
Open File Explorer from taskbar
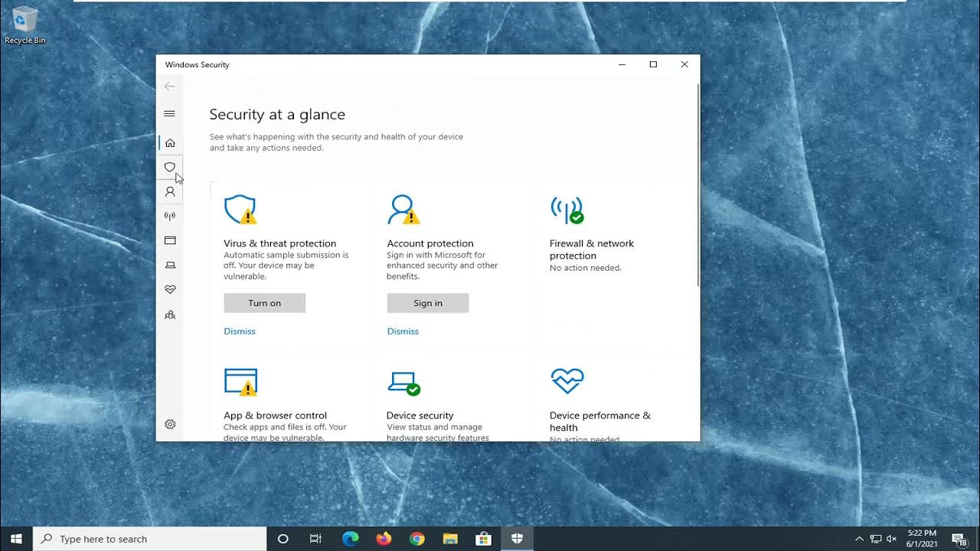click(x=450, y=539)
